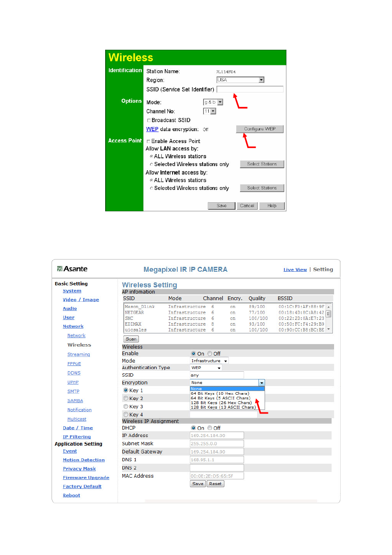Open the Network sub-item link

click(x=76, y=336)
